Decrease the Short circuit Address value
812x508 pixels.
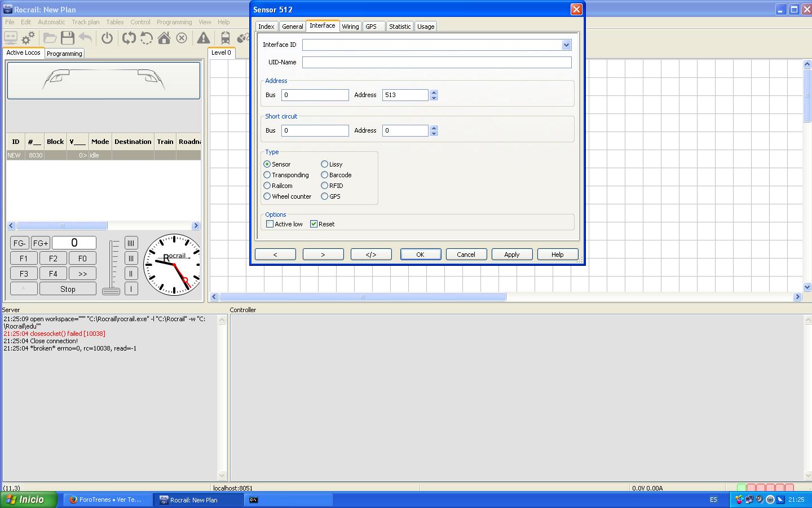point(434,133)
